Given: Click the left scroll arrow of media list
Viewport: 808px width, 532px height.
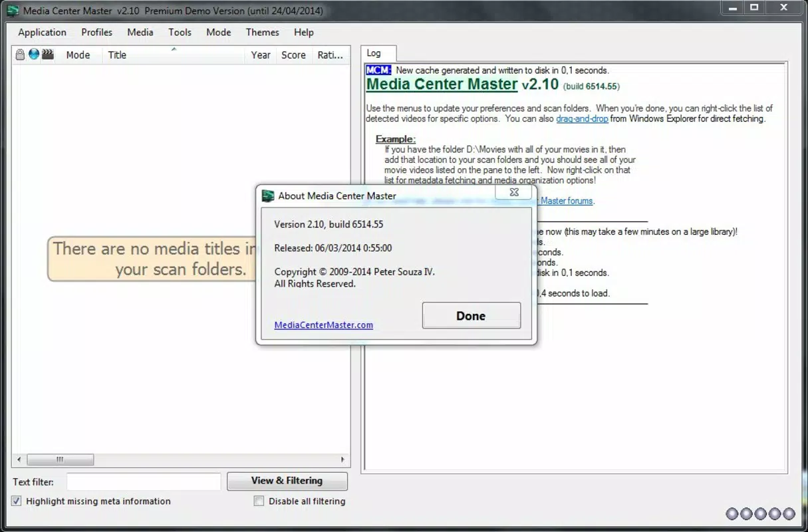Looking at the screenshot, I should click(x=19, y=460).
